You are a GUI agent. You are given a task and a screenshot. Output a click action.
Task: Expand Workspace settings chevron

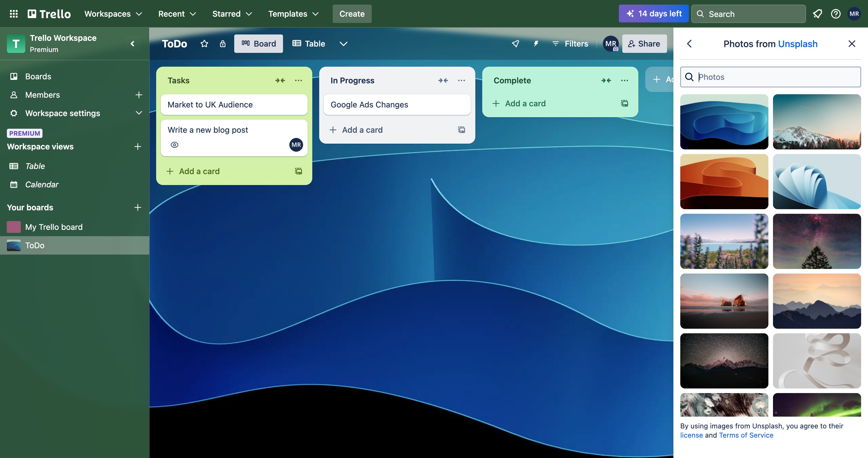point(138,113)
